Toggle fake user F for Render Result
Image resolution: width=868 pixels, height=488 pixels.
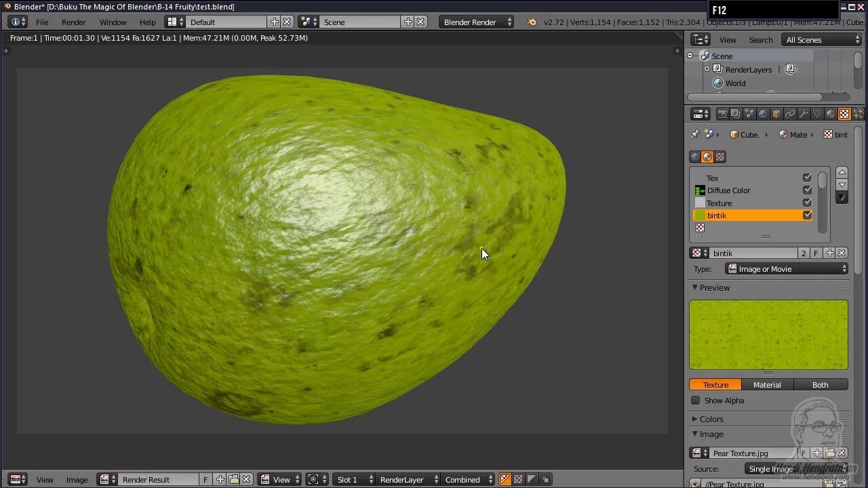coord(205,479)
